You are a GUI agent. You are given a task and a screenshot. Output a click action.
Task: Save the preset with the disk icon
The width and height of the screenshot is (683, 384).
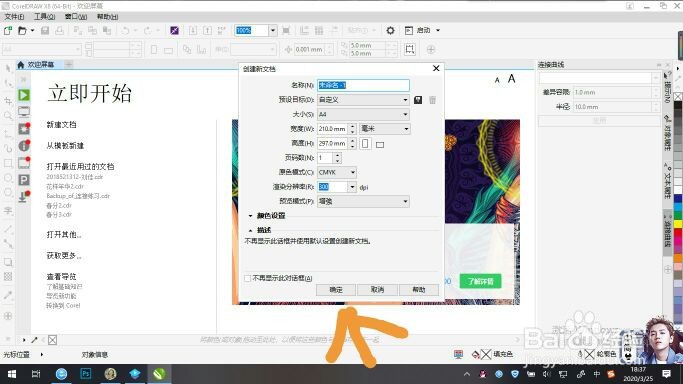(x=418, y=100)
